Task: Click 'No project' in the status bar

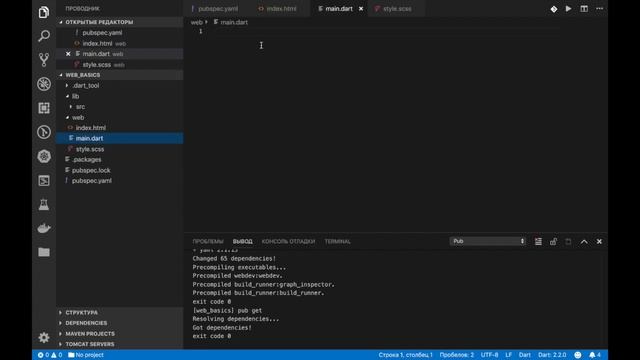Action: [86, 355]
